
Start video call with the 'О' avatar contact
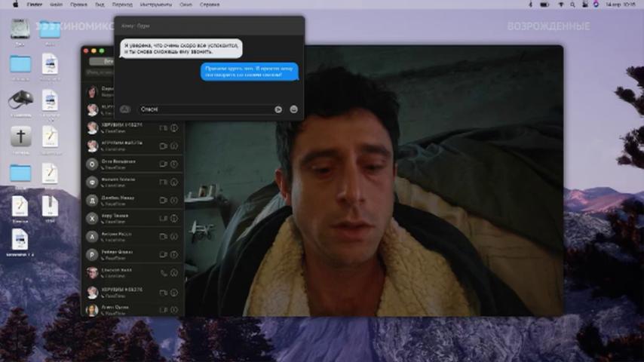tap(163, 164)
